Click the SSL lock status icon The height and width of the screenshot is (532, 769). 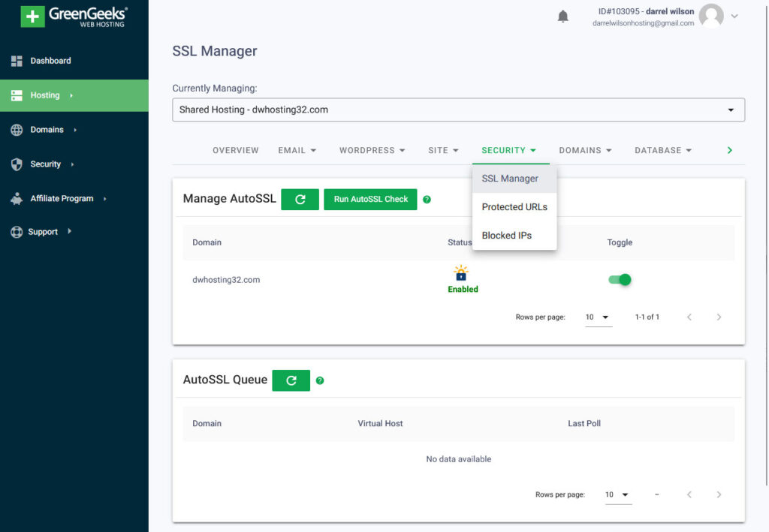461,273
